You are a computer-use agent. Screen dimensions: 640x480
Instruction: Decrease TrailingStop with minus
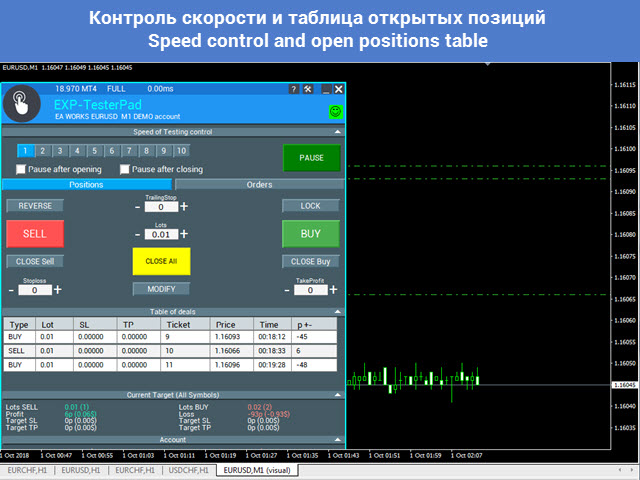[138, 207]
